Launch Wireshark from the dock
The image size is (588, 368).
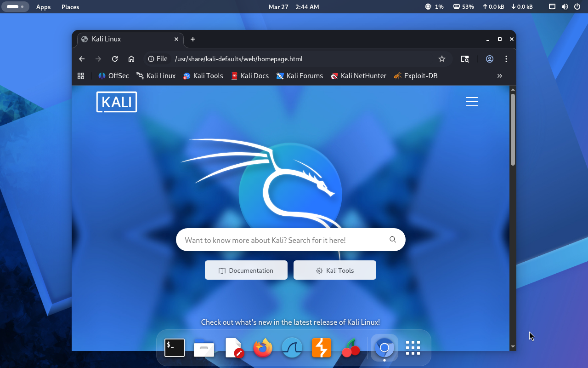point(292,348)
